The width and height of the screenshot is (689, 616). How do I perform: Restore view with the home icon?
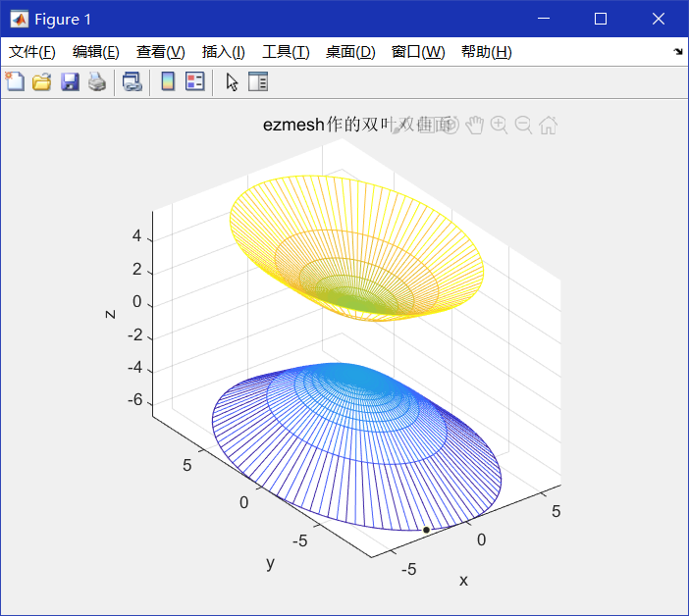pos(549,126)
